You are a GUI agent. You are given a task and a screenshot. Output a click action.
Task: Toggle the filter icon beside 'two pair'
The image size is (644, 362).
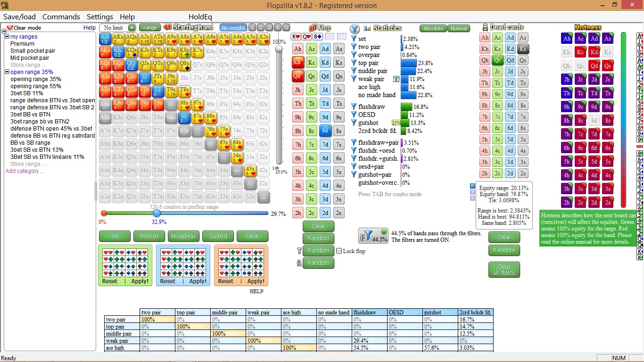click(x=354, y=47)
